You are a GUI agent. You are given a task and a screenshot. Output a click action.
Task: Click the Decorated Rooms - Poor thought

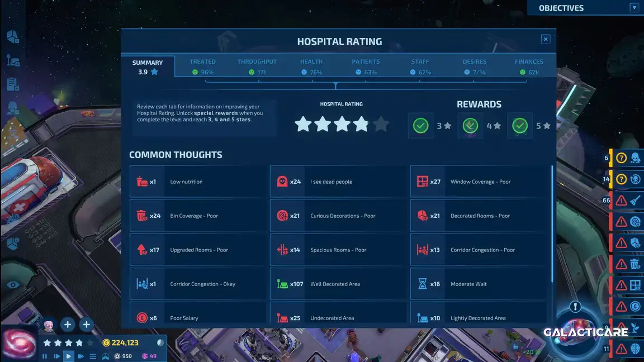coord(478,216)
